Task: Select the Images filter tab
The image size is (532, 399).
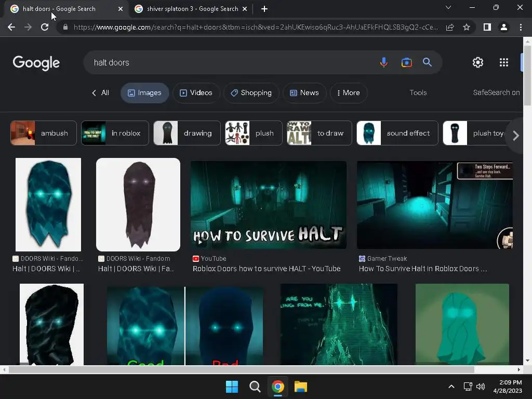Action: [145, 92]
